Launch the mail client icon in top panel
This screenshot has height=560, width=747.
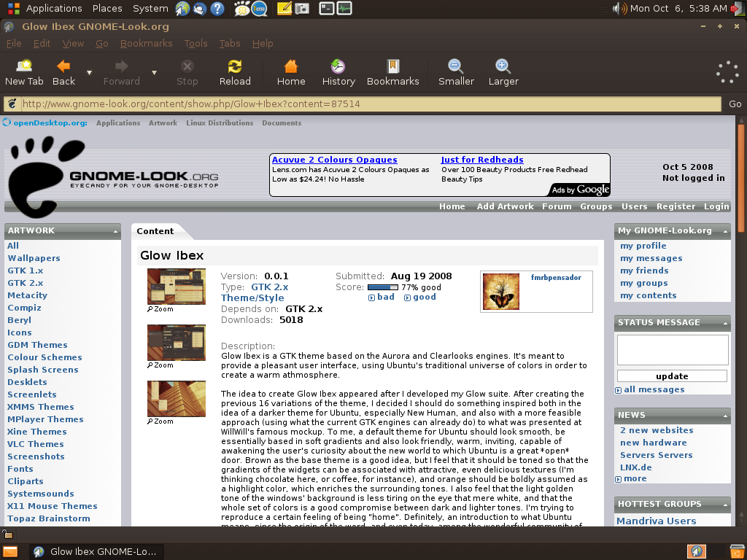pos(200,9)
